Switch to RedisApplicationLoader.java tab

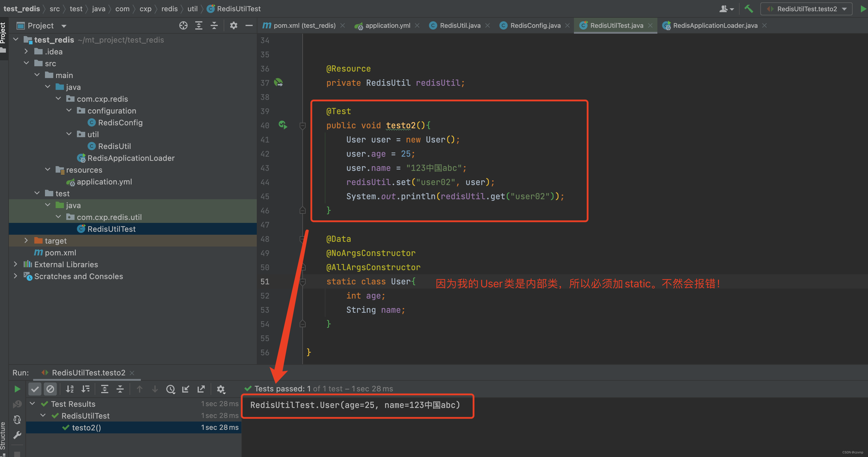(710, 26)
